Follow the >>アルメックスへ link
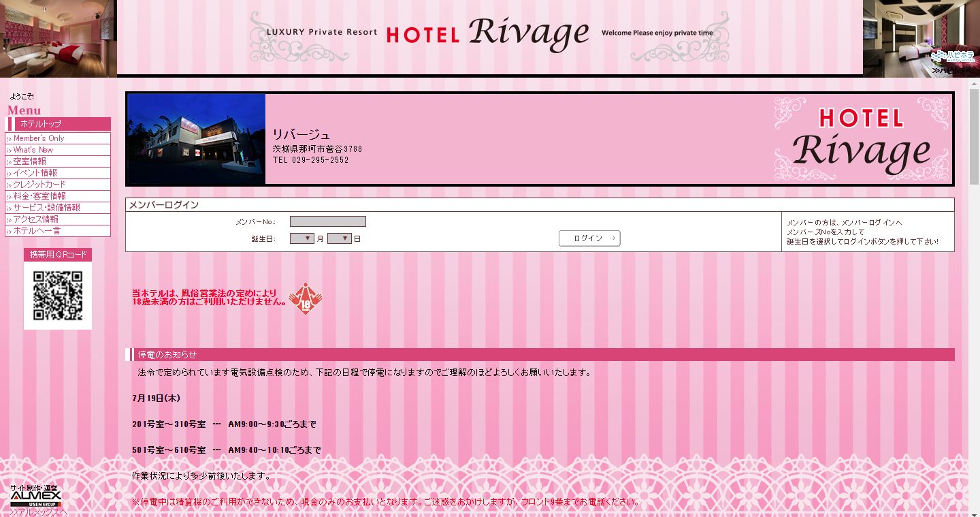 tap(38, 512)
